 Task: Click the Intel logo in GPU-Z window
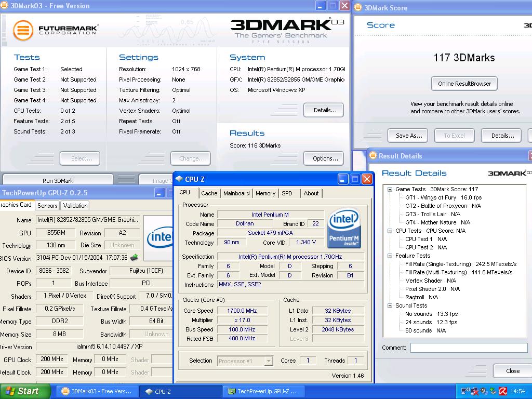click(x=160, y=237)
